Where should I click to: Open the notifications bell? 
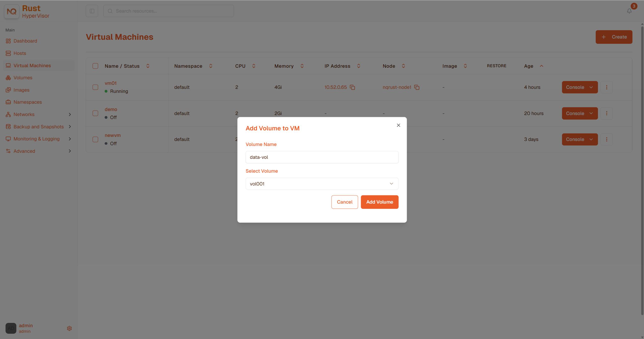(x=629, y=11)
